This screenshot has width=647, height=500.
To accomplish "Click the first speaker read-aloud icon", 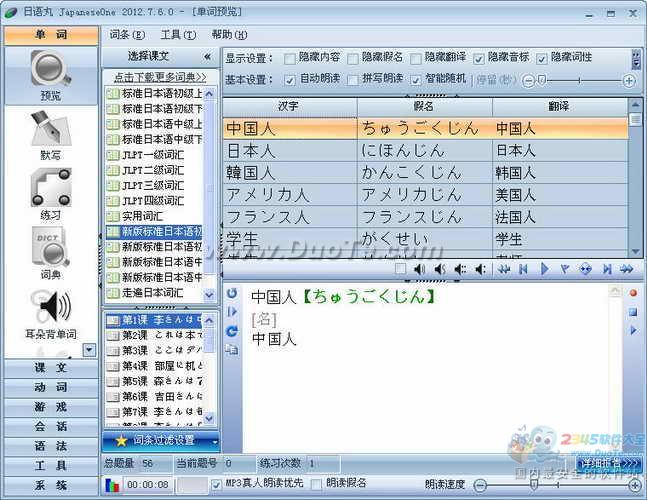I will coord(419,269).
